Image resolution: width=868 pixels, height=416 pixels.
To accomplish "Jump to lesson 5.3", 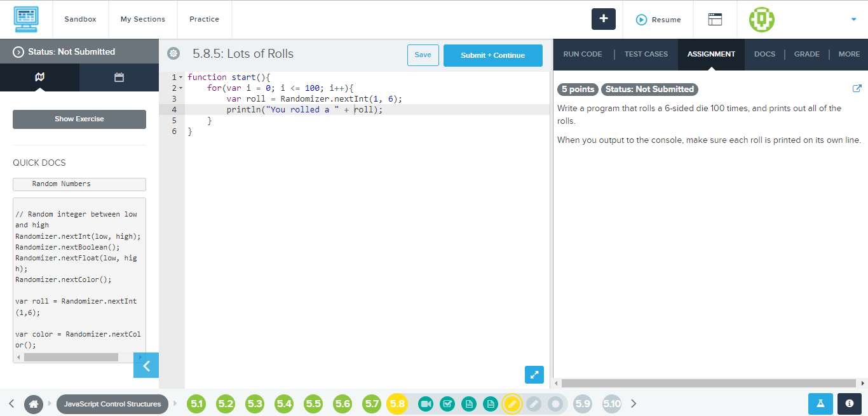I will click(255, 404).
